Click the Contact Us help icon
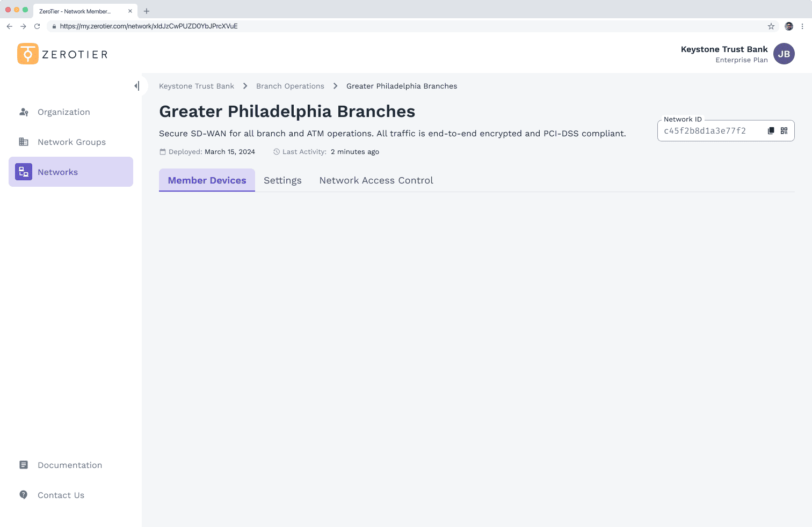The width and height of the screenshot is (812, 527). point(24,495)
